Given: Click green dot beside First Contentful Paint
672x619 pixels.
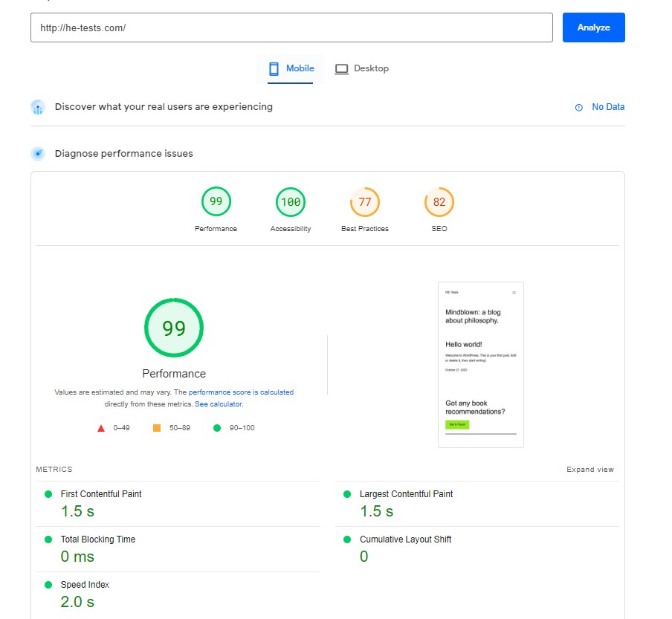Looking at the screenshot, I should click(48, 494).
